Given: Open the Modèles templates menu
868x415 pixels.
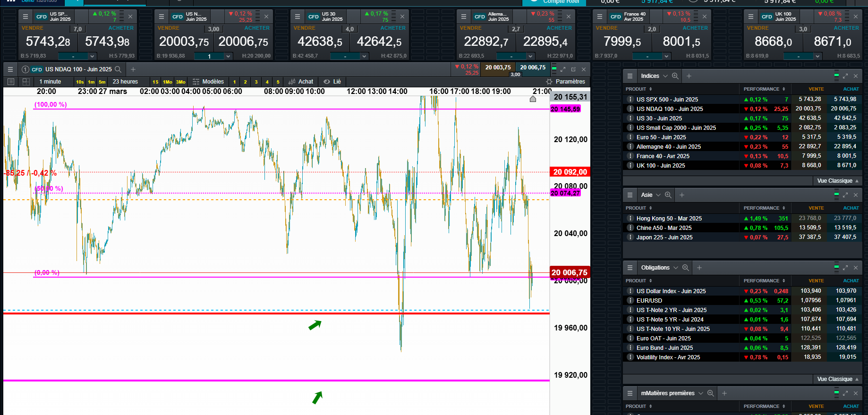Looking at the screenshot, I should [x=208, y=82].
